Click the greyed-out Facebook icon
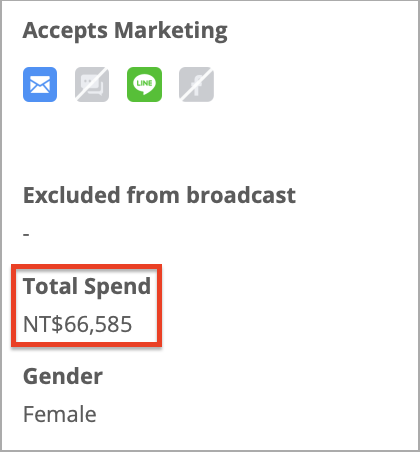This screenshot has width=420, height=452. [x=196, y=85]
